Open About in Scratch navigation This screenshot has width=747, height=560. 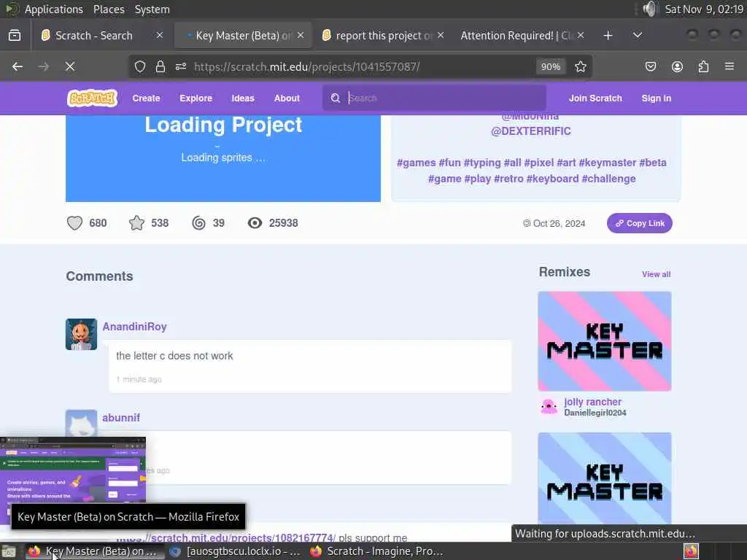tap(287, 98)
